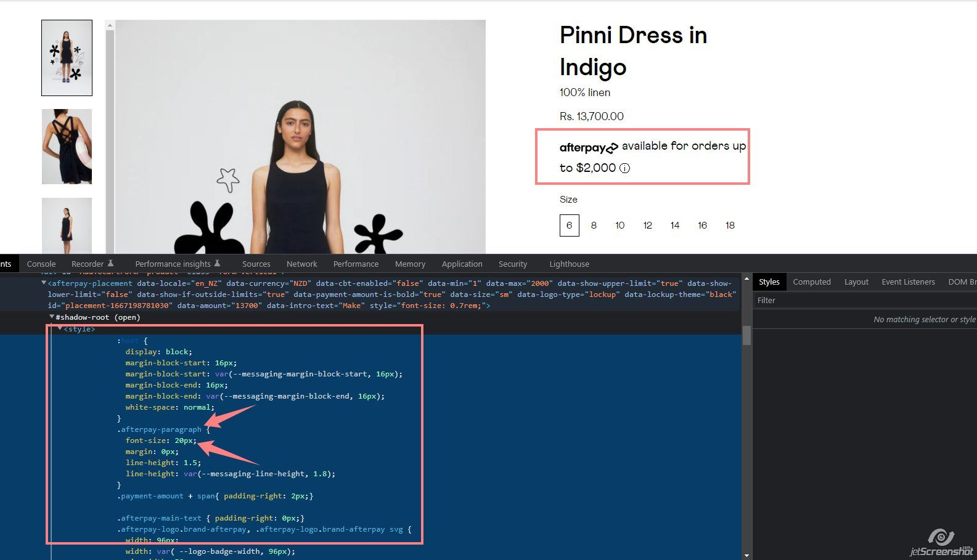Screen dimensions: 977x560
Task: Click the thumbnail strip scroll-up arrow
Action: point(110,25)
